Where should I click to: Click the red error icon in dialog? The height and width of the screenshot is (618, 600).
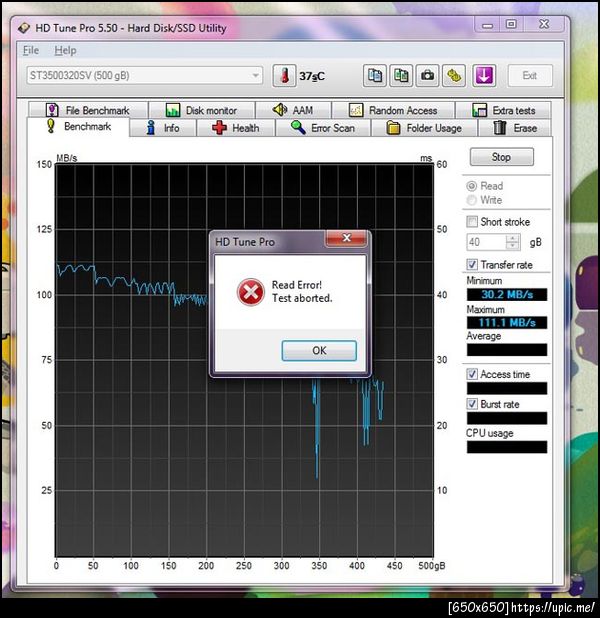250,292
